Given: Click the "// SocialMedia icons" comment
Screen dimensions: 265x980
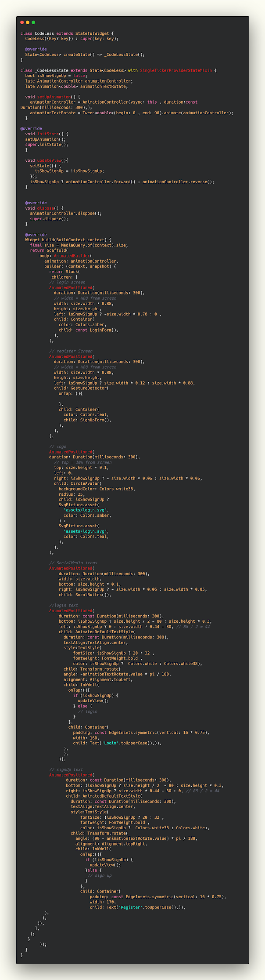Looking at the screenshot, I should click(x=73, y=563).
